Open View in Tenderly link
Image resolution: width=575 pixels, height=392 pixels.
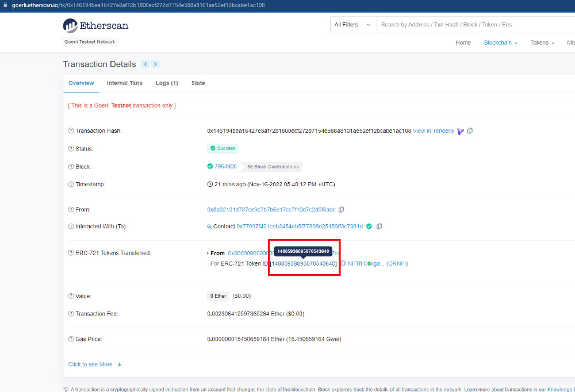[434, 131]
